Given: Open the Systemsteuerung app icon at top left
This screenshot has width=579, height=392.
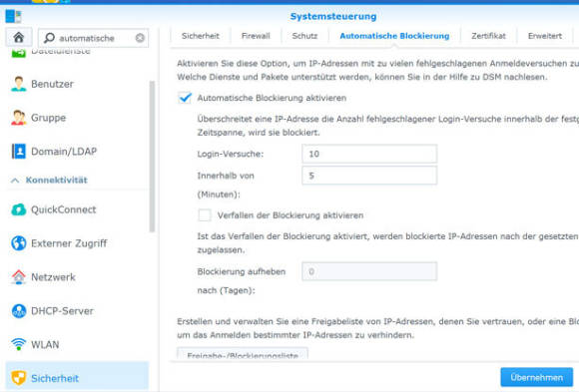Looking at the screenshot, I should [13, 16].
